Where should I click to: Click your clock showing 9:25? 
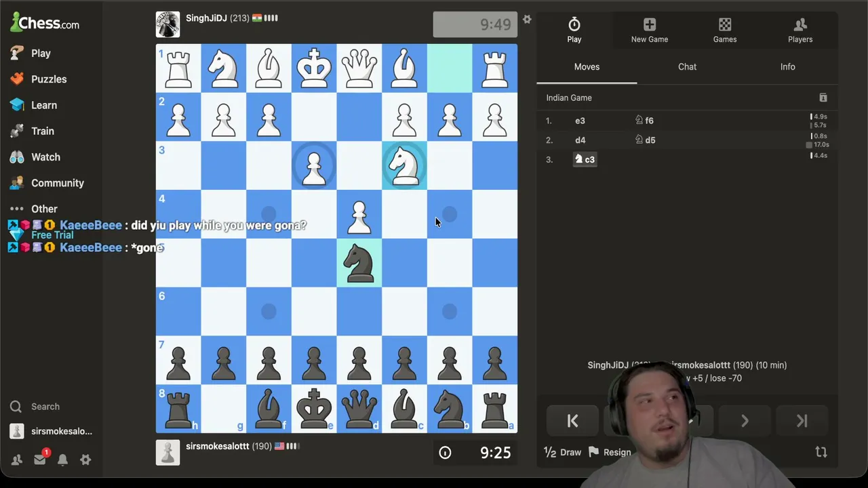pos(475,452)
